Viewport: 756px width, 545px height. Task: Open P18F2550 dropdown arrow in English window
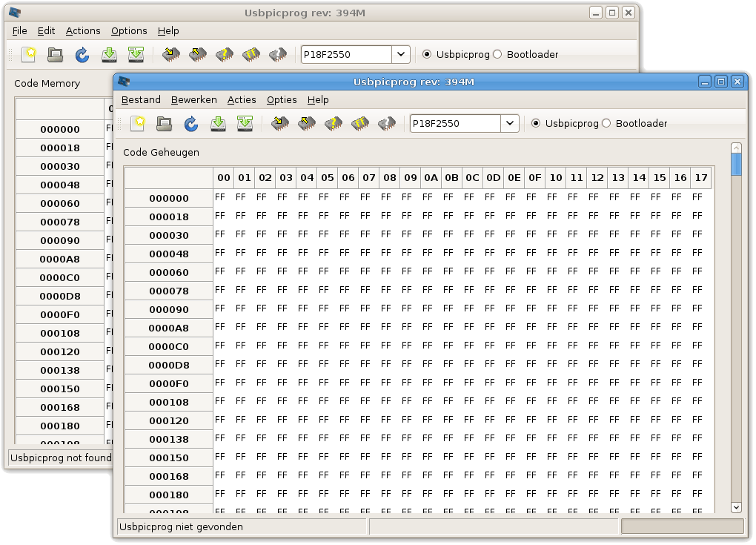point(401,55)
